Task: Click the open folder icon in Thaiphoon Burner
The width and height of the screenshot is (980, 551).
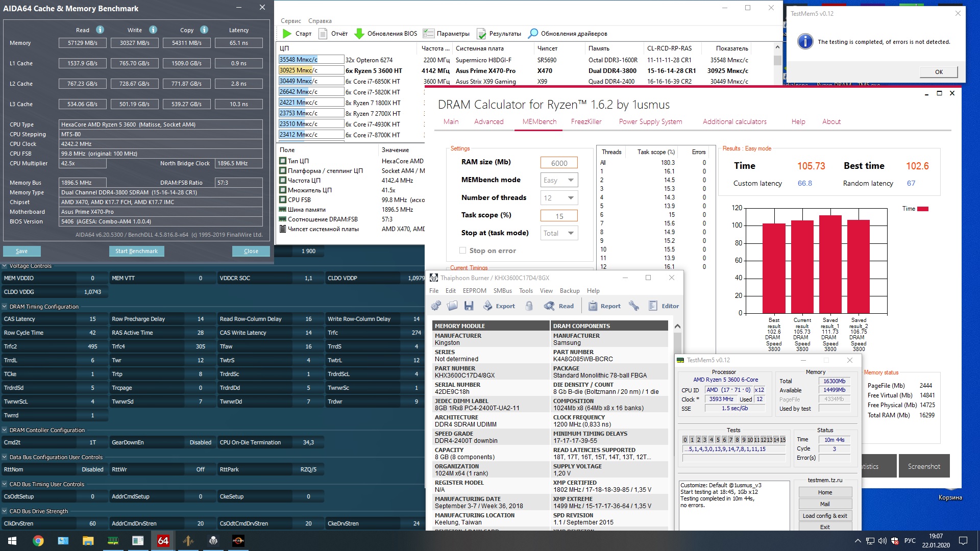Action: (452, 306)
